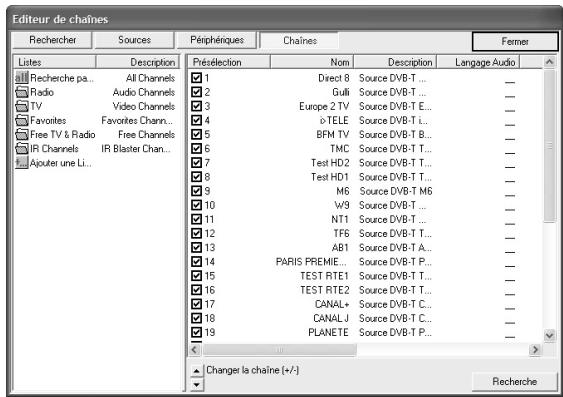Switch to the Sources tab
Screen dimensions: 563x397
[134, 40]
